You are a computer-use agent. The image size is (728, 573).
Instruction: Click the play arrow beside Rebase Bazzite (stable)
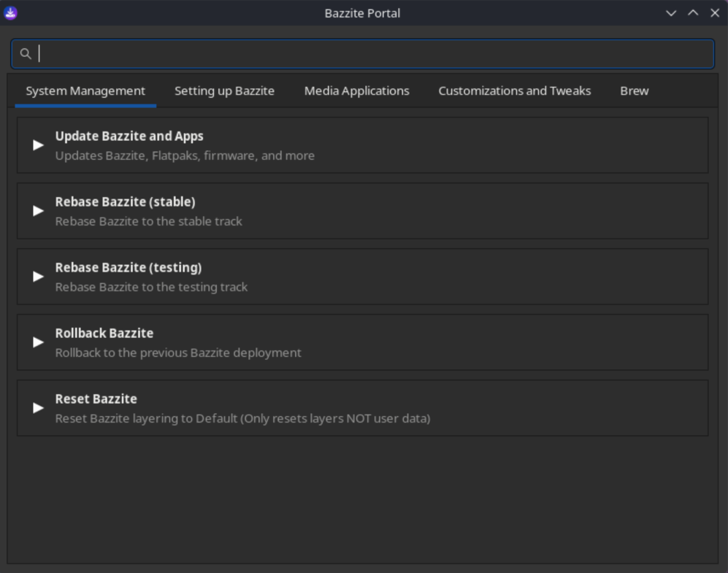38,211
